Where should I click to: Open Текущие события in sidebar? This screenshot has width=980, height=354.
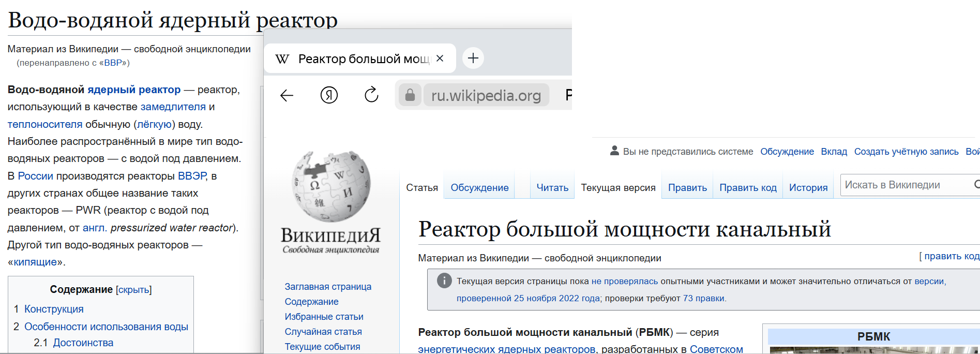pos(322,347)
